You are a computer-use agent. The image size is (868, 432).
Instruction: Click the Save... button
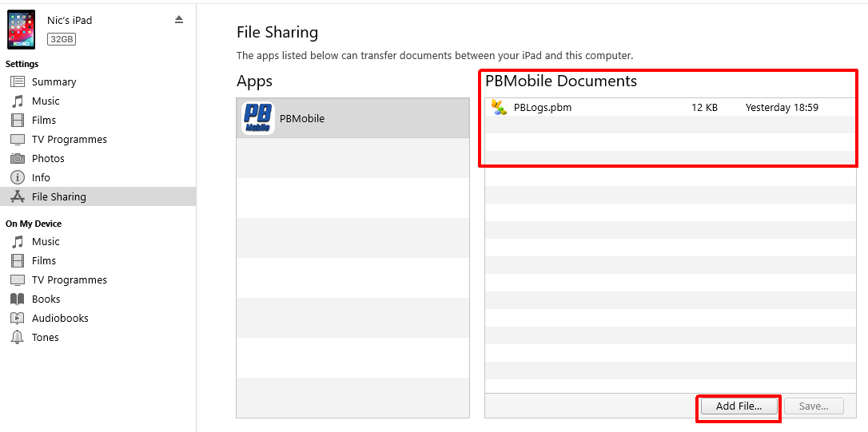[x=813, y=406]
